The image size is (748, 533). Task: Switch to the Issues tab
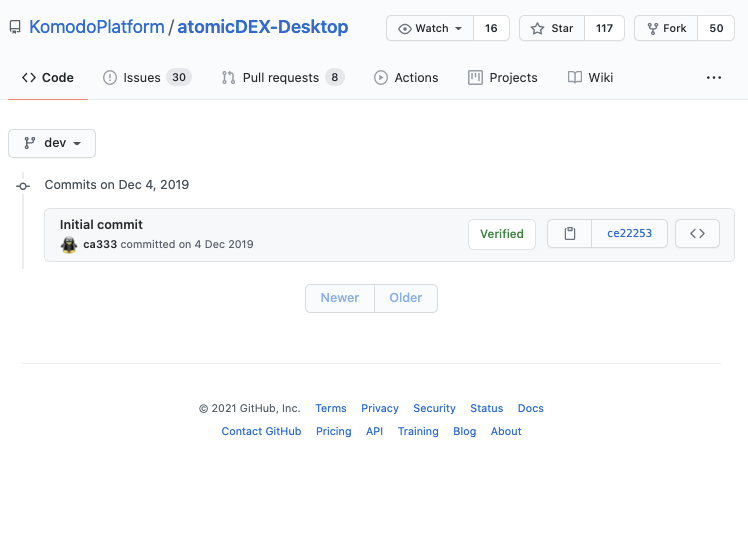click(x=147, y=77)
